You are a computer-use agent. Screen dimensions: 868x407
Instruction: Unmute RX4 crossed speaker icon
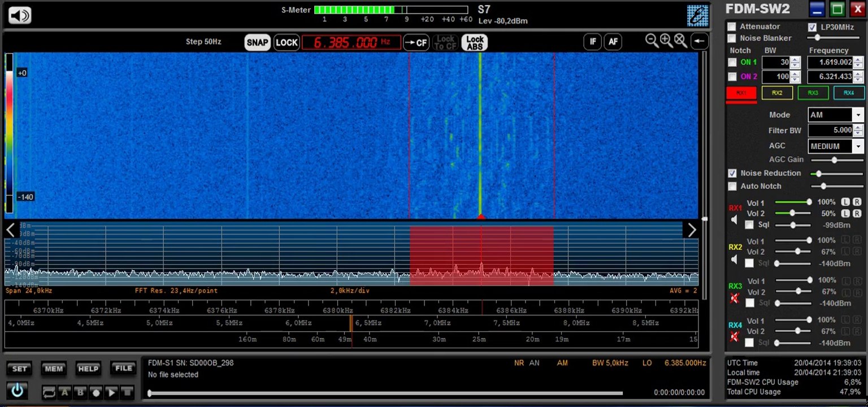pyautogui.click(x=734, y=337)
